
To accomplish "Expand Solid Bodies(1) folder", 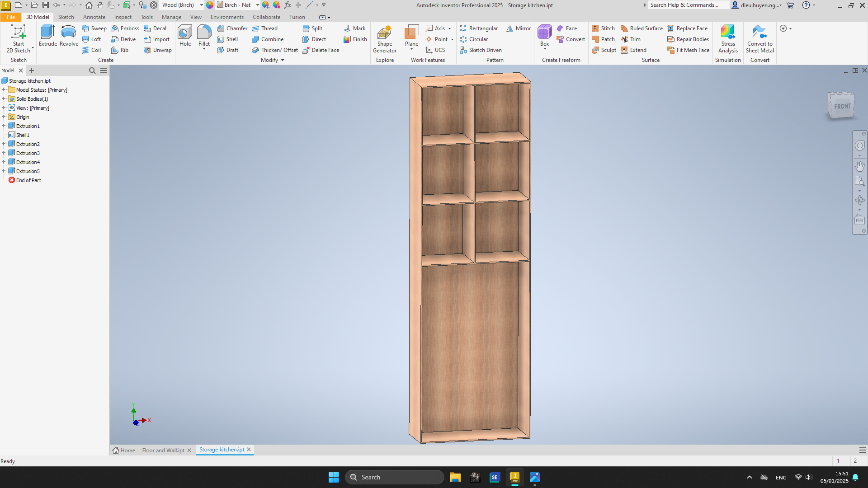I will 4,99.
